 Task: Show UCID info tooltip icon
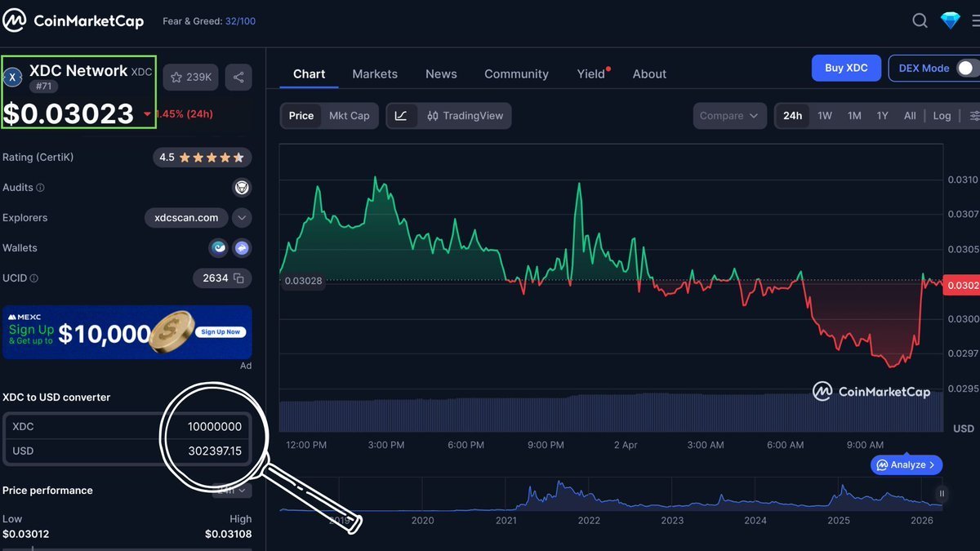[34, 278]
